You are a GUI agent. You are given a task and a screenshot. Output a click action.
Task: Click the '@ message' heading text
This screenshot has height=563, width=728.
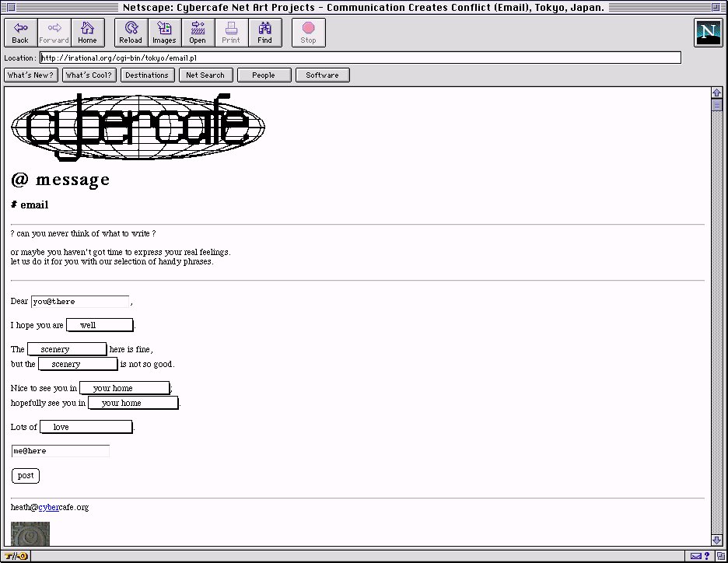point(61,179)
